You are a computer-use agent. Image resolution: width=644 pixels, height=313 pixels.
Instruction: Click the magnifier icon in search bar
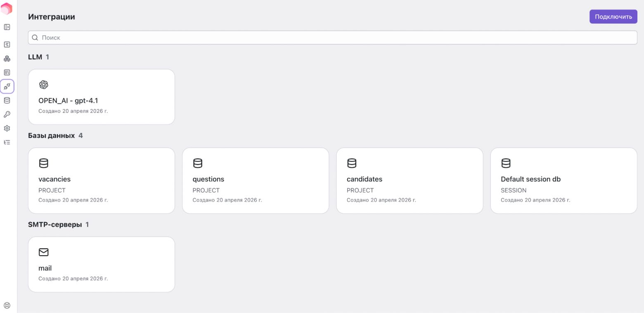pos(35,38)
